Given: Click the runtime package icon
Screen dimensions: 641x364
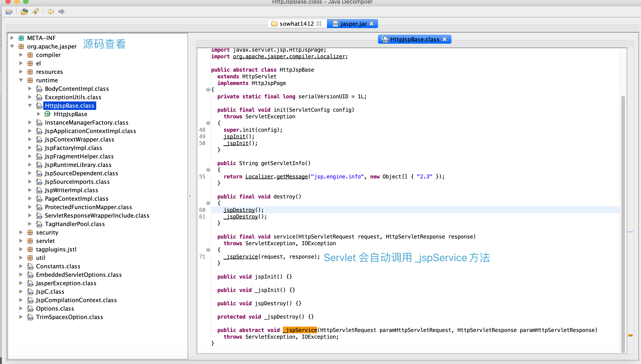Looking at the screenshot, I should 30,80.
